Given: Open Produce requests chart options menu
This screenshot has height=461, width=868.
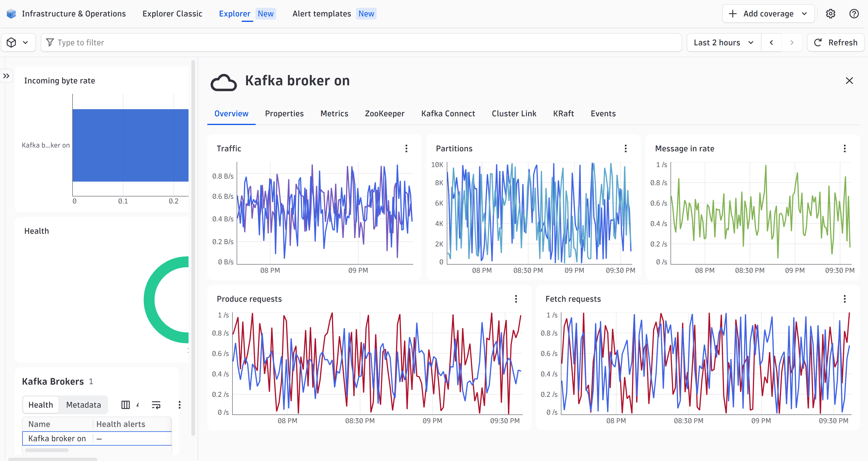Looking at the screenshot, I should click(x=516, y=299).
